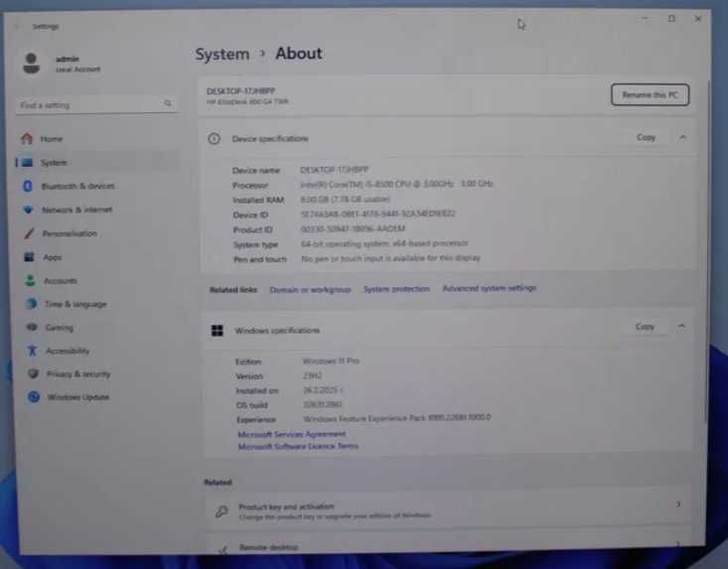Click Rename this PC button

[650, 94]
